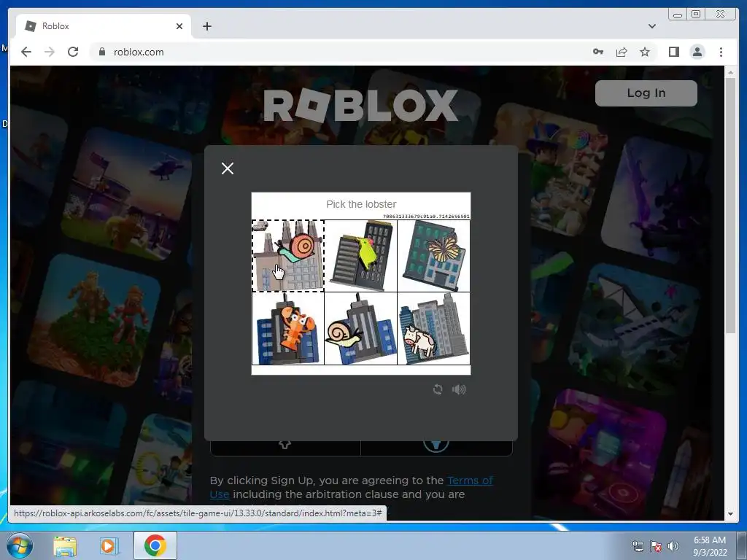Click Chrome icon in taskbar

[155, 545]
